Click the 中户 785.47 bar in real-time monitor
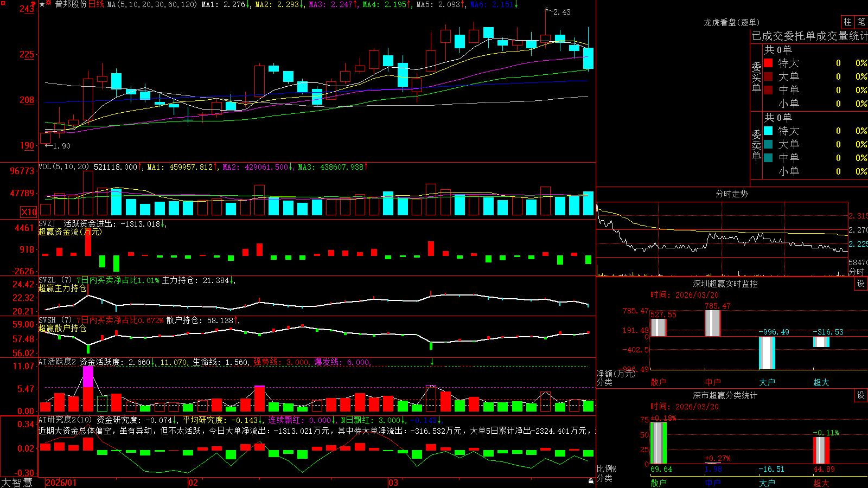 pos(712,323)
